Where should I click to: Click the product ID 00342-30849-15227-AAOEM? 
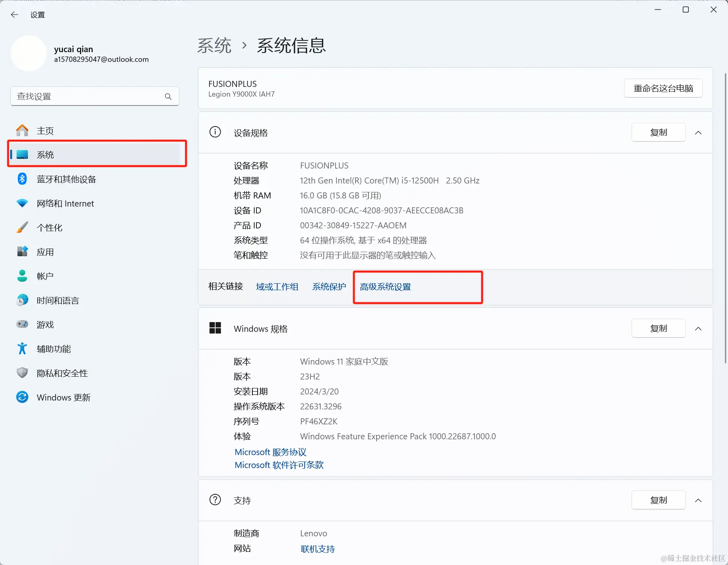353,226
